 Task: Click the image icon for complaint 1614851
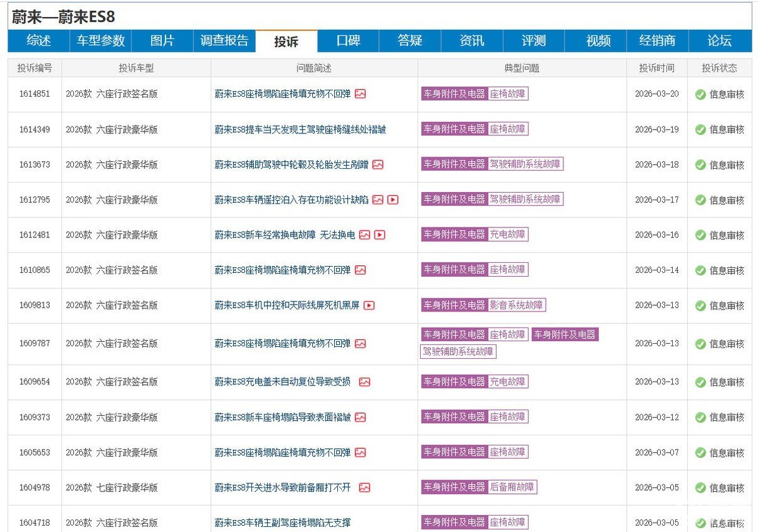click(361, 94)
